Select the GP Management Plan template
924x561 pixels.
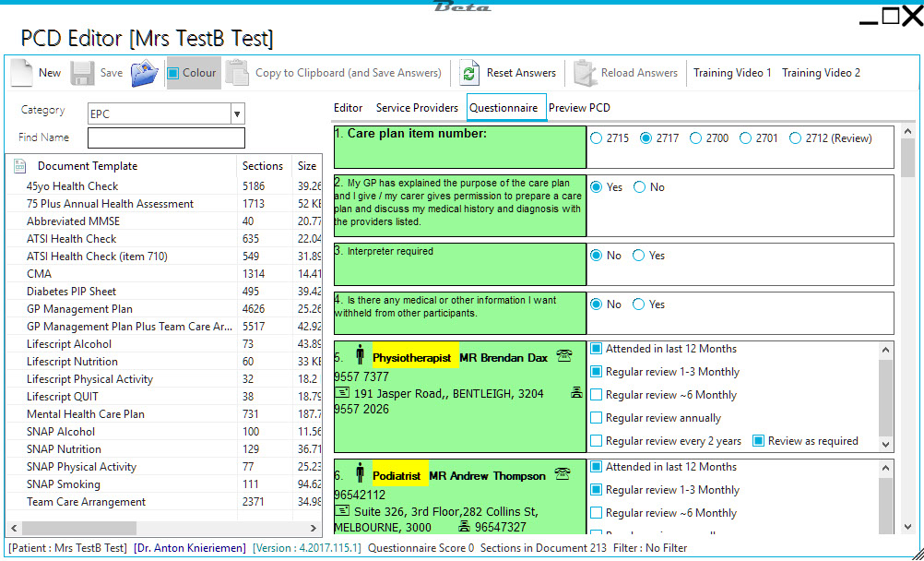[79, 309]
